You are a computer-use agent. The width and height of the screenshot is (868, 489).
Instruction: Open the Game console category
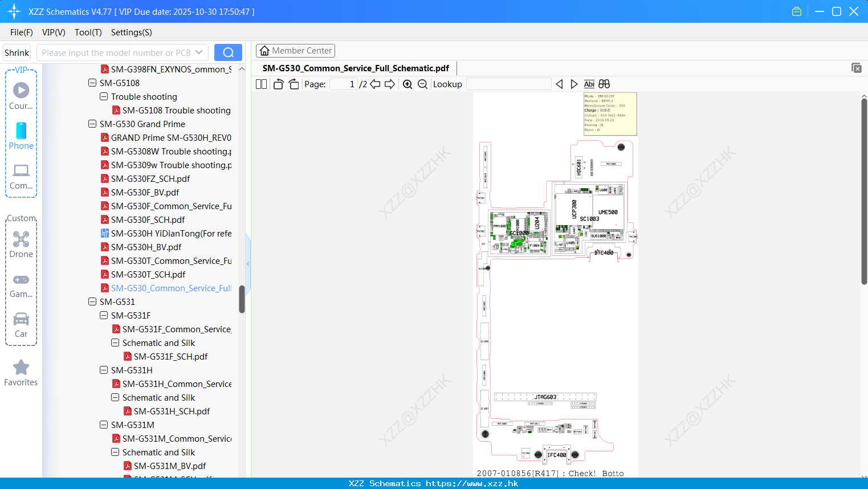(x=21, y=285)
